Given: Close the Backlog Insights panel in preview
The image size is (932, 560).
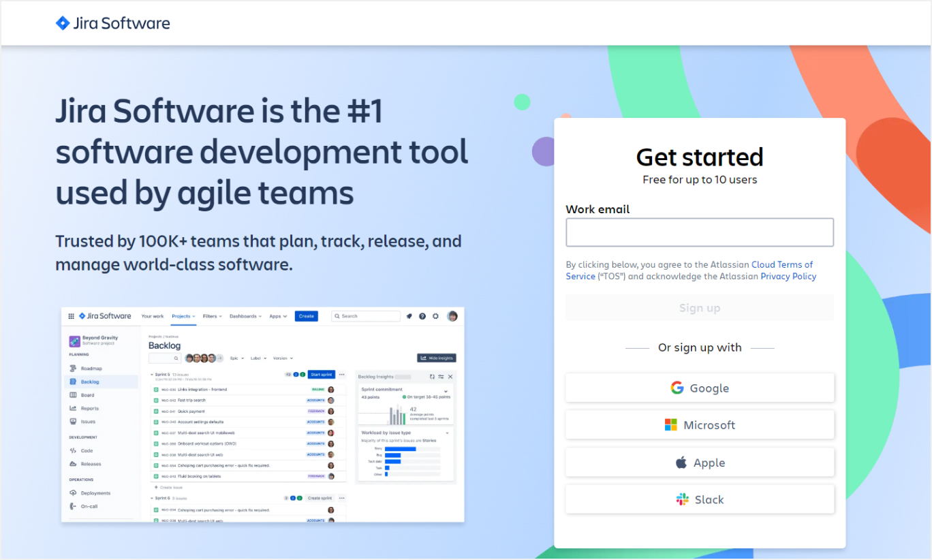Looking at the screenshot, I should (x=450, y=377).
